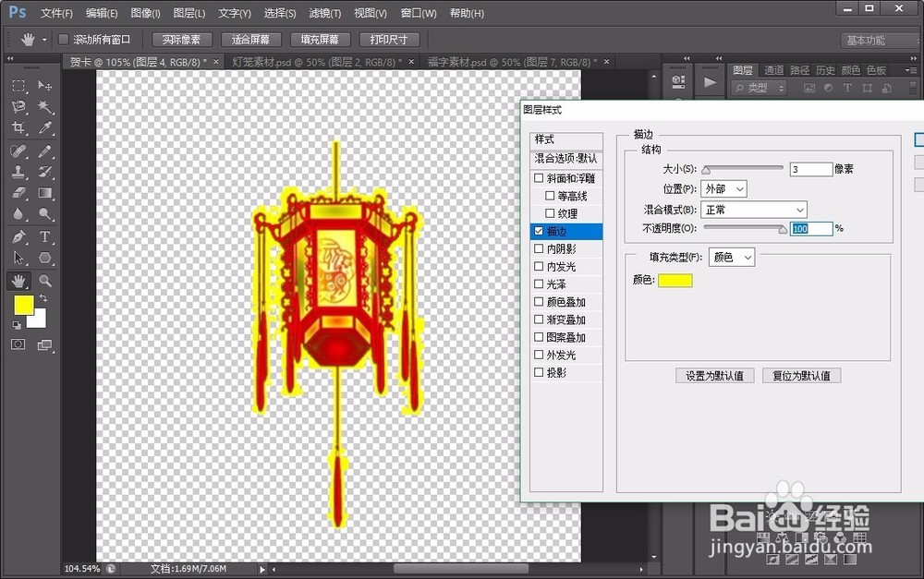The image size is (924, 579).
Task: Select the History Brush tool
Action: tap(44, 172)
